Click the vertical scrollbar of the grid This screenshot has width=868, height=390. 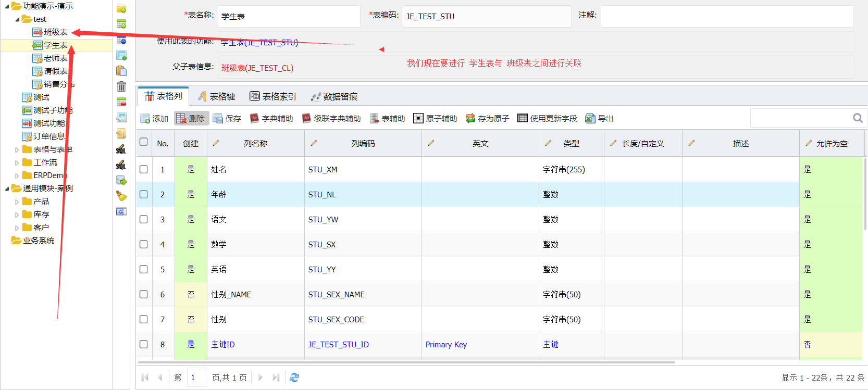865,194
